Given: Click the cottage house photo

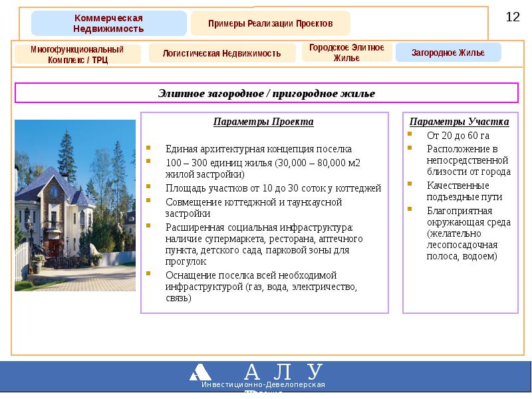Looking at the screenshot, I should [x=74, y=205].
